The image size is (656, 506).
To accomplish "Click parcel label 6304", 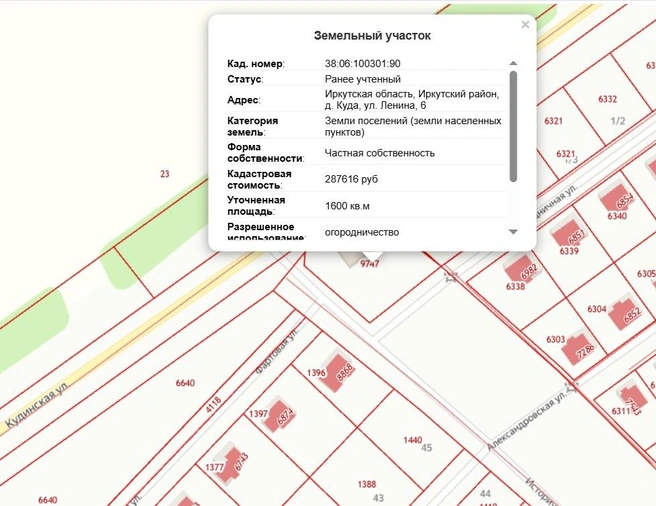I will 597,309.
